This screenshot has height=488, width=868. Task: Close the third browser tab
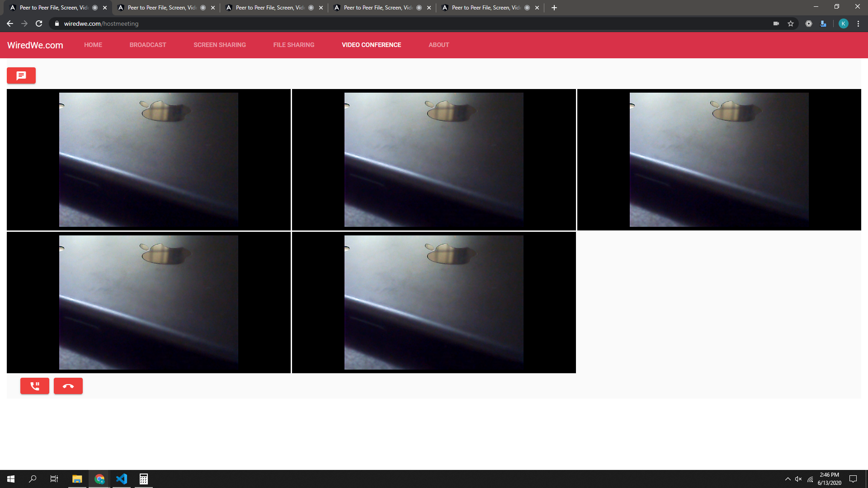[321, 8]
